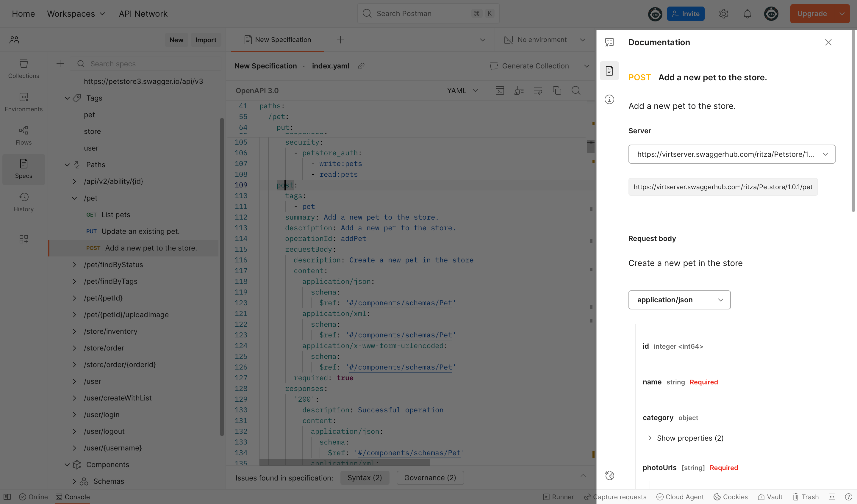The height and width of the screenshot is (504, 857).
Task: Open the YAML format dropdown
Action: click(462, 90)
